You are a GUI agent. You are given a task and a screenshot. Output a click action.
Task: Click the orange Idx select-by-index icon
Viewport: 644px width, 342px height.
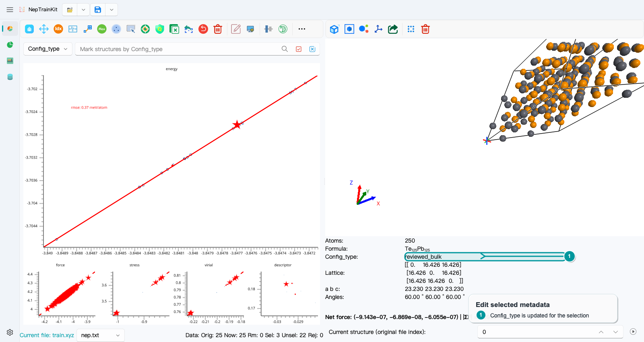[x=58, y=29]
